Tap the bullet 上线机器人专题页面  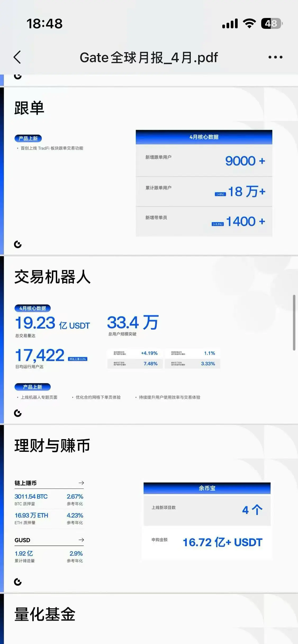[x=39, y=397]
